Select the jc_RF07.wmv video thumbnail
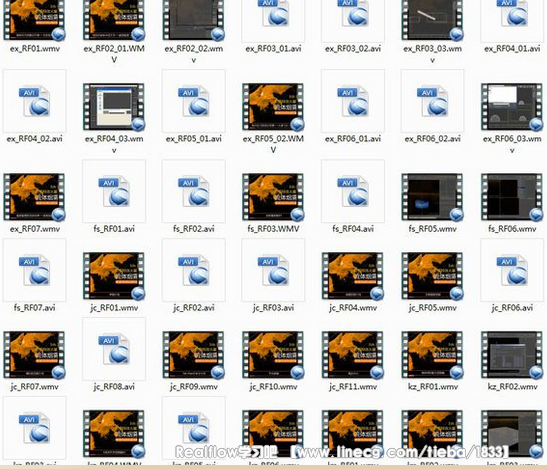Image resolution: width=547 pixels, height=469 pixels. point(34,355)
